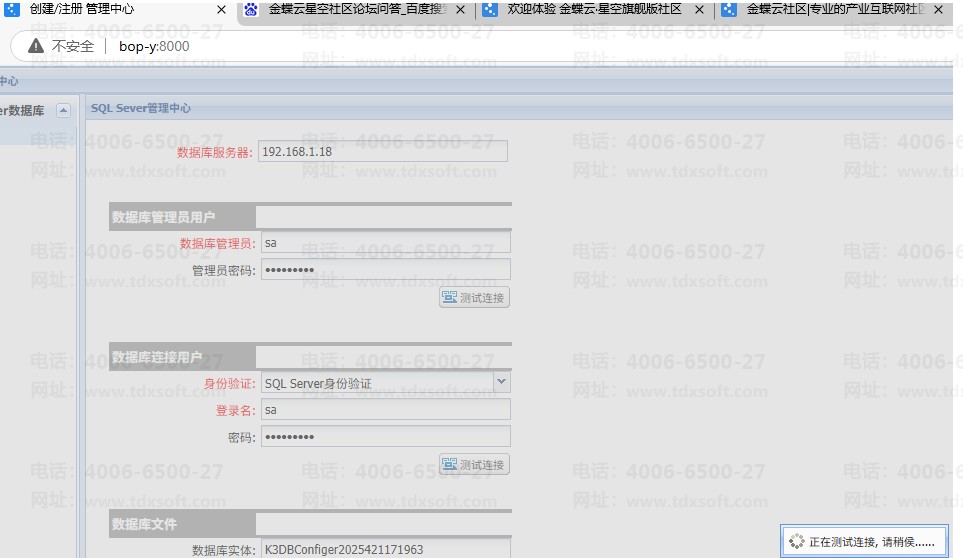Viewport: 963px width, 558px height.
Task: Close the 欢迎体验 金蝶云 tab
Action: click(x=699, y=10)
